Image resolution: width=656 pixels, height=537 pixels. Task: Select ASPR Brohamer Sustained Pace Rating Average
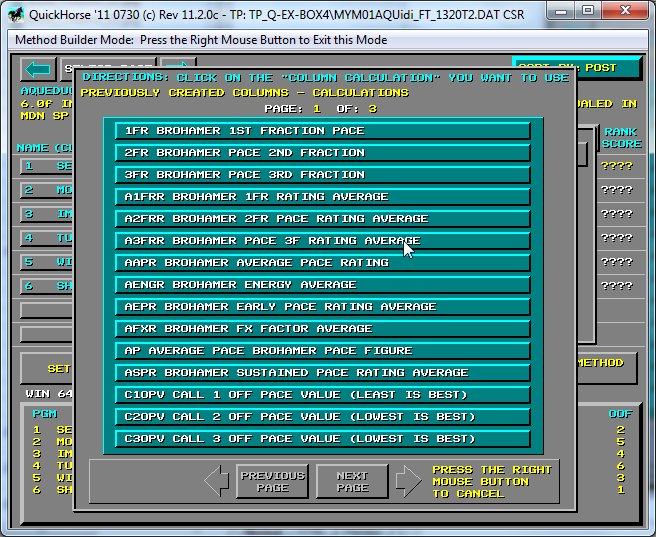tap(322, 373)
